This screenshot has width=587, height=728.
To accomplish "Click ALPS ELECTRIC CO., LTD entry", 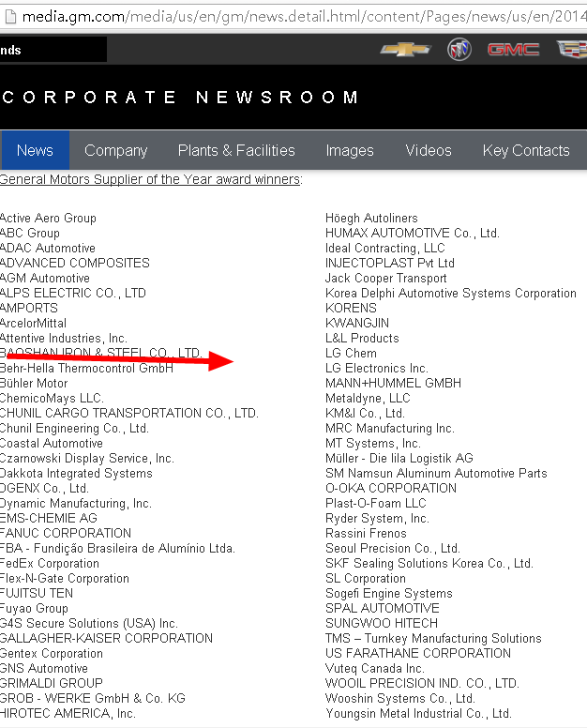I will pos(73,293).
